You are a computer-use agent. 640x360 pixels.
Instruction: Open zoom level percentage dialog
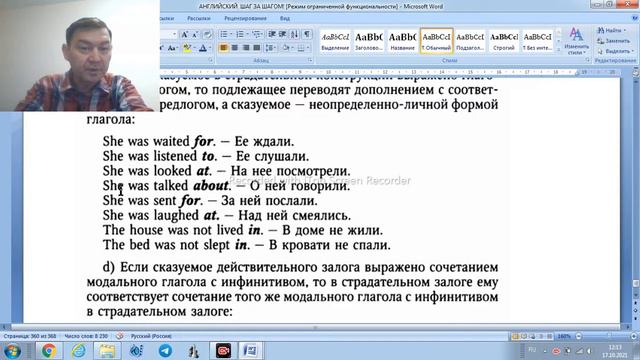[x=564, y=336]
